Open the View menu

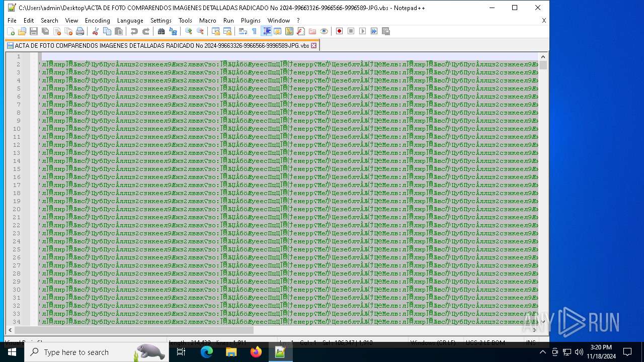coord(72,21)
